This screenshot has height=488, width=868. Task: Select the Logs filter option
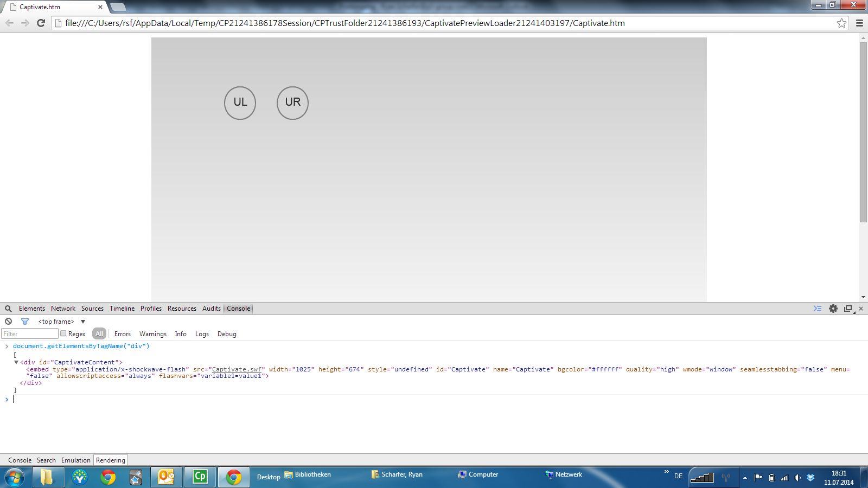click(x=201, y=333)
